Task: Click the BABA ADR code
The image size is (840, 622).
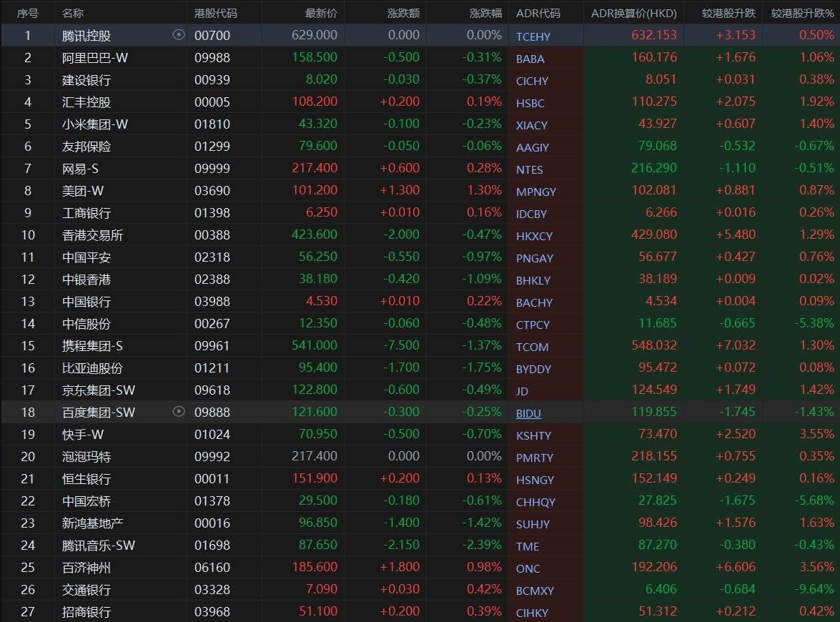Action: 530,59
